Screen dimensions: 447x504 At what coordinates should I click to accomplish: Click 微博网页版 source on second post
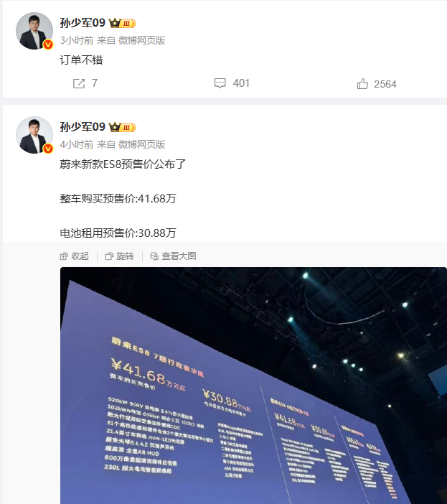click(141, 144)
